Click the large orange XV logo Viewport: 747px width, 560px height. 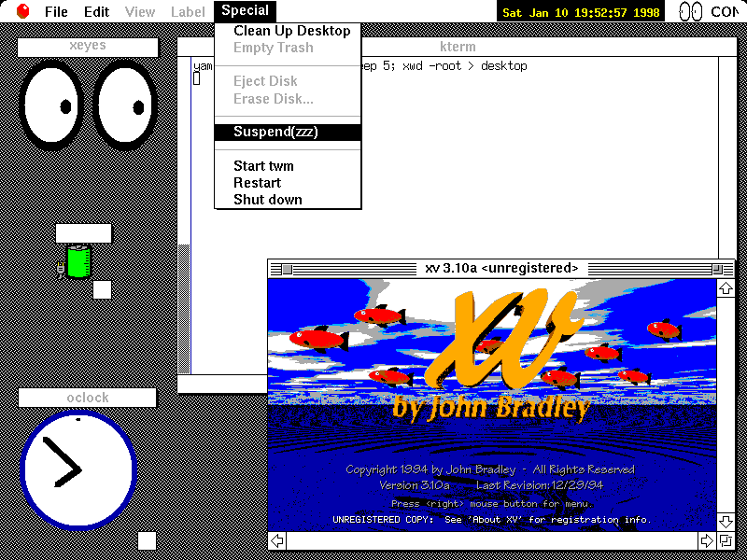[504, 339]
